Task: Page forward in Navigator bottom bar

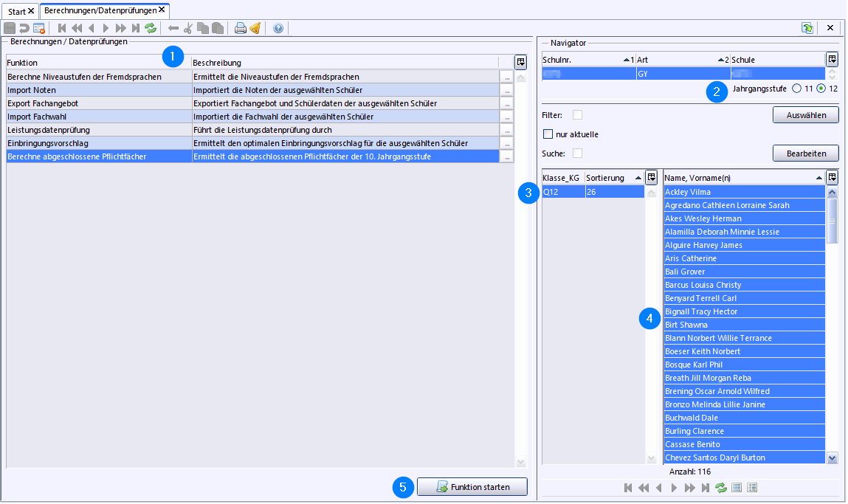Action: 689,488
